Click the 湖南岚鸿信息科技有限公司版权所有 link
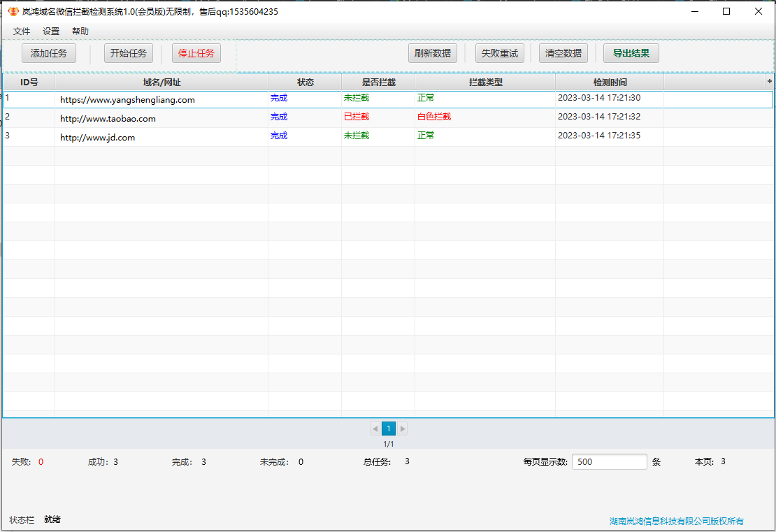Screen dimensions: 776x532 (x=676, y=522)
